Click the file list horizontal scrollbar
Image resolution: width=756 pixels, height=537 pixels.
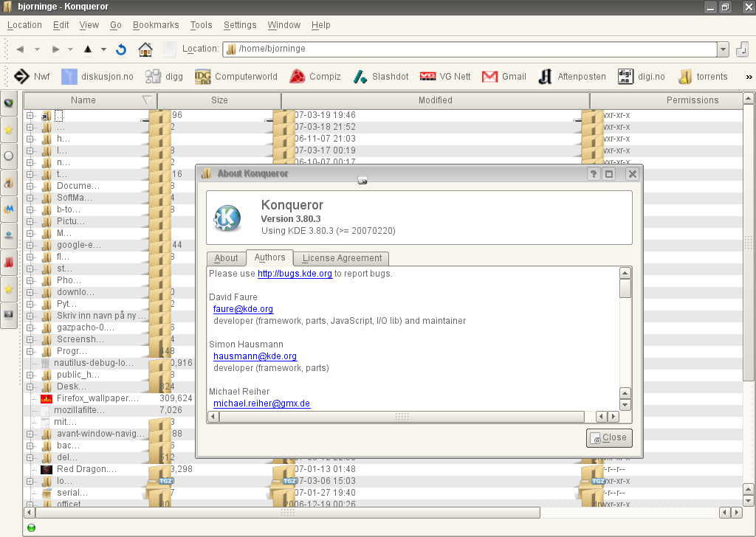coord(288,513)
